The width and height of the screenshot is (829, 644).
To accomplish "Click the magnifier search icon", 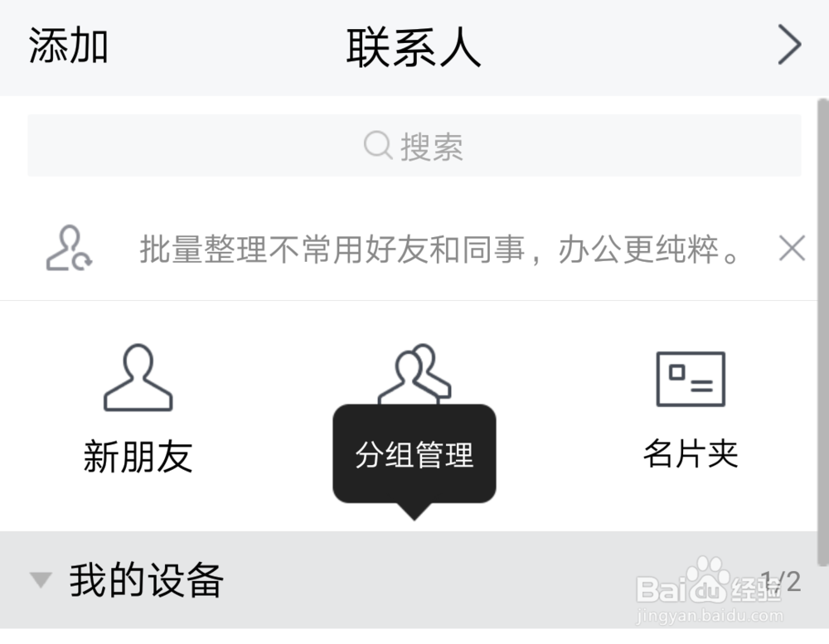I will tap(377, 145).
